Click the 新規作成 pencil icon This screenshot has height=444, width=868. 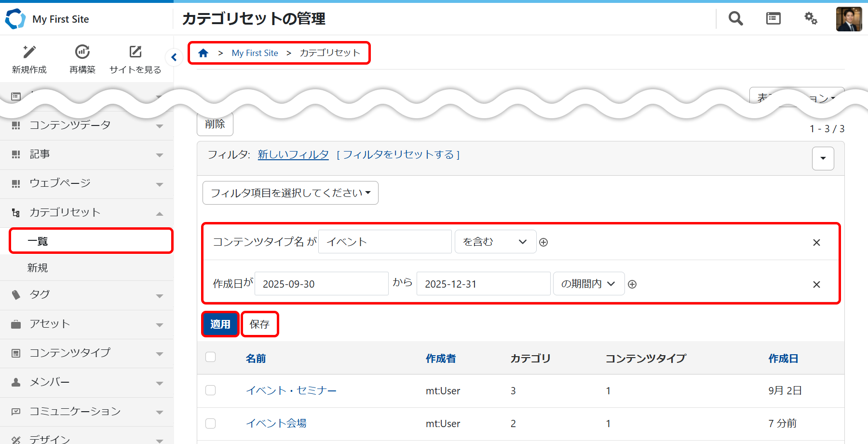pos(29,52)
